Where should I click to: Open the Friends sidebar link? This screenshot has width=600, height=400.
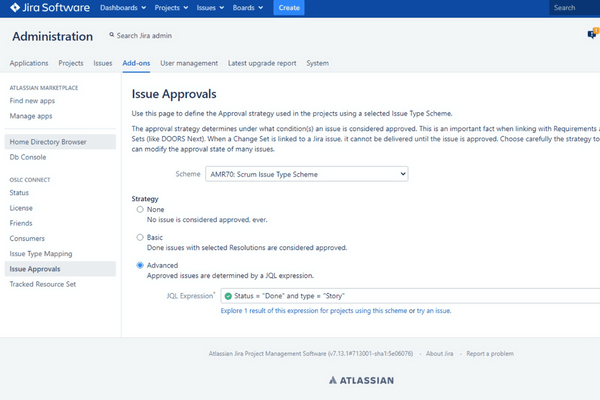coord(21,223)
